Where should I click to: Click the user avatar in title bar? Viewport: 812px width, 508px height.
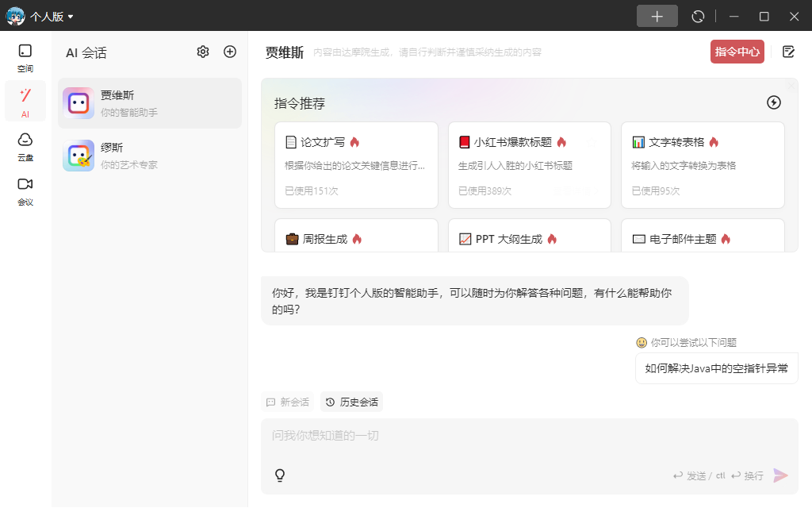(x=15, y=16)
